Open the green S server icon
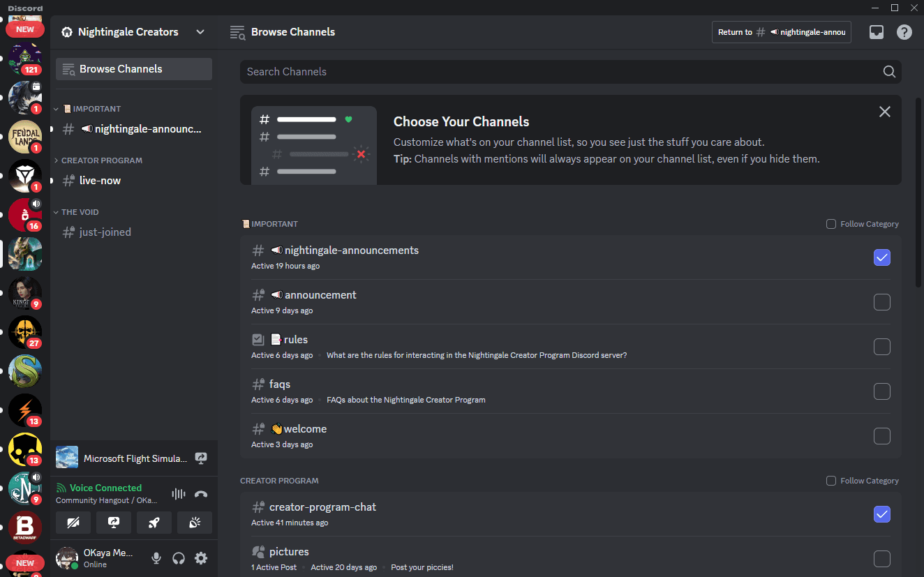Screen dimensions: 924x577 point(25,371)
